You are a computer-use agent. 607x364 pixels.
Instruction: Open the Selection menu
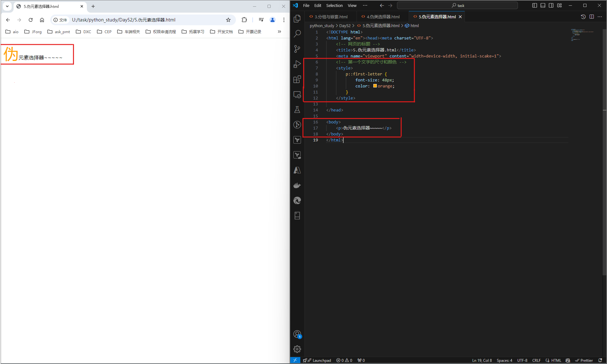click(334, 5)
